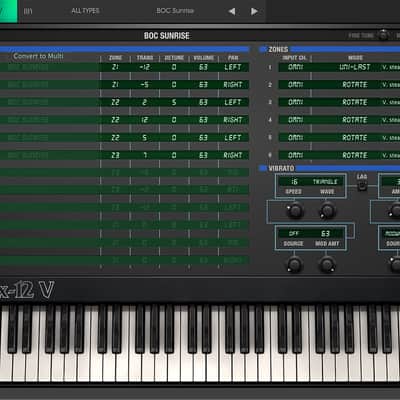Go to the previous preset arrow
Screen dimensions: 400x400
(232, 11)
